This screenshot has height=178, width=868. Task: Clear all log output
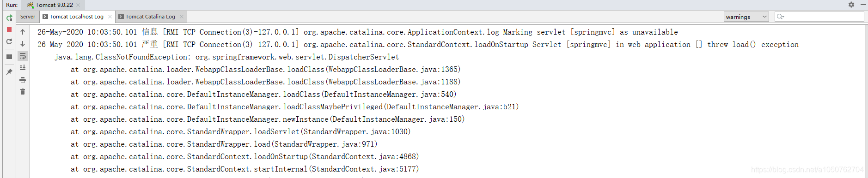point(23,92)
